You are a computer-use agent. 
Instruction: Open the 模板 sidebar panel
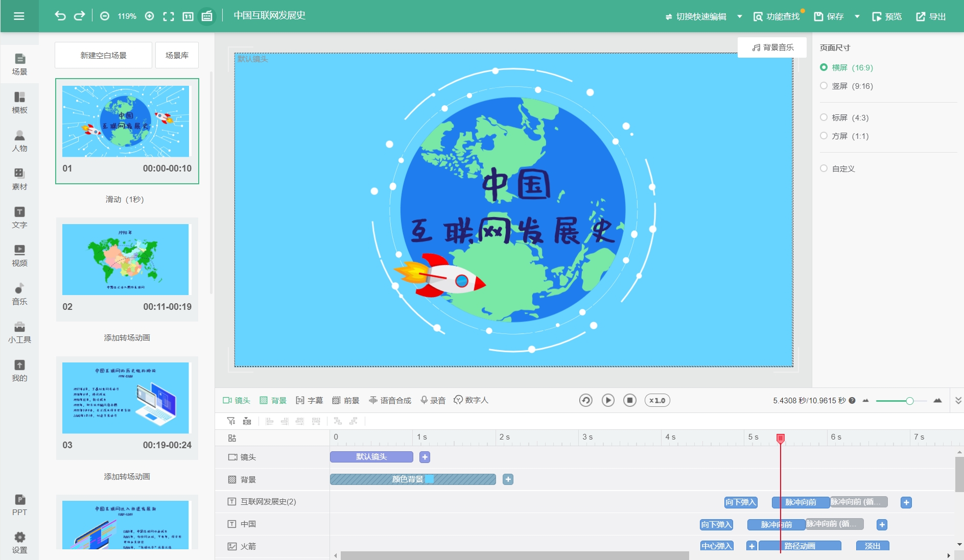pos(19,103)
